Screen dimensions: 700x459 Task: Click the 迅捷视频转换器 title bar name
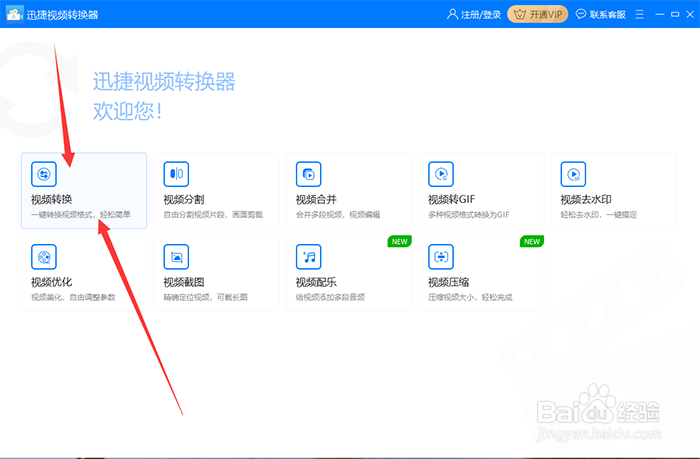click(x=62, y=15)
